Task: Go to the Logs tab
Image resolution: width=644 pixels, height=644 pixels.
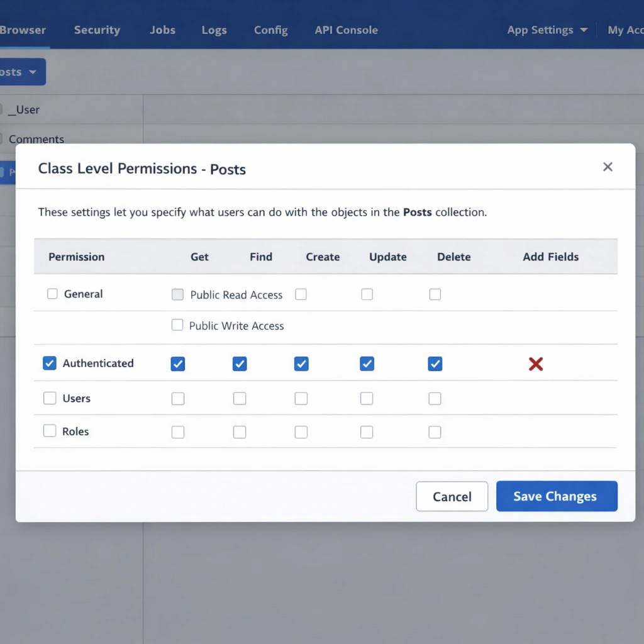Action: coord(214,30)
